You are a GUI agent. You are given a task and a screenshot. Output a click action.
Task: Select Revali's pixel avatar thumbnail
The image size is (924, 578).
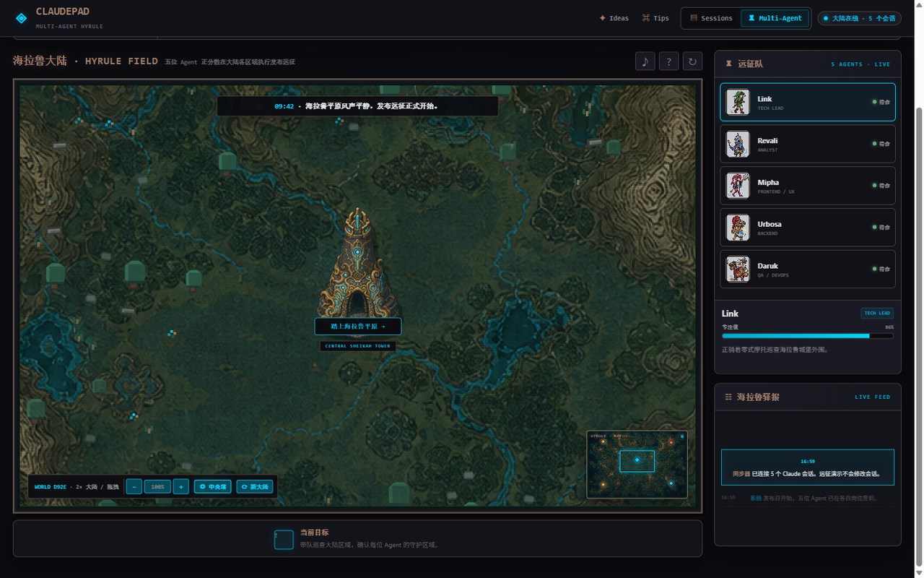click(738, 144)
